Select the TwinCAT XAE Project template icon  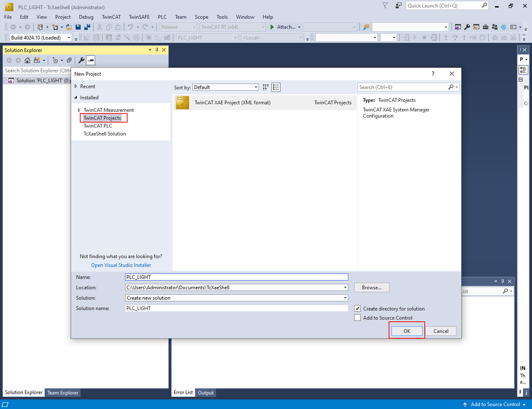182,103
